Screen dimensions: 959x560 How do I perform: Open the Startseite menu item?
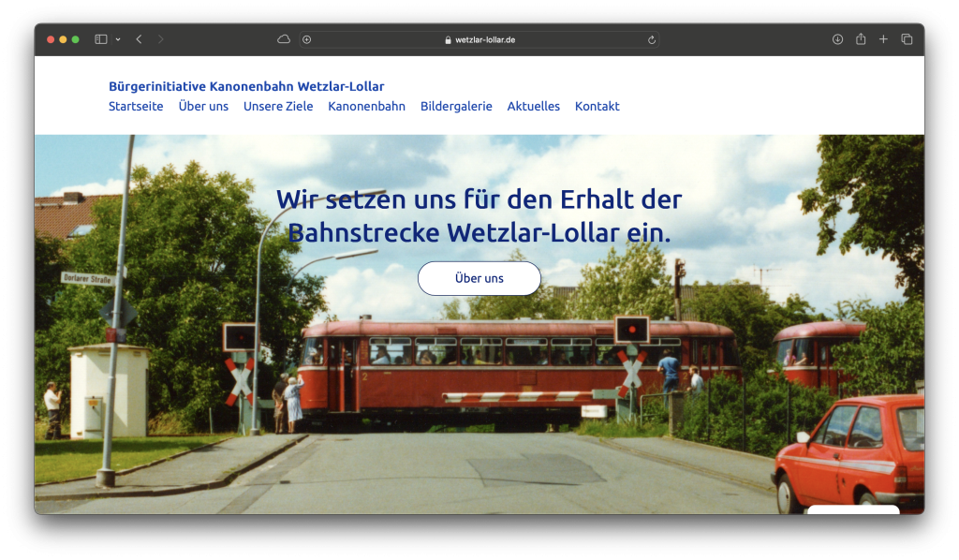coord(136,107)
